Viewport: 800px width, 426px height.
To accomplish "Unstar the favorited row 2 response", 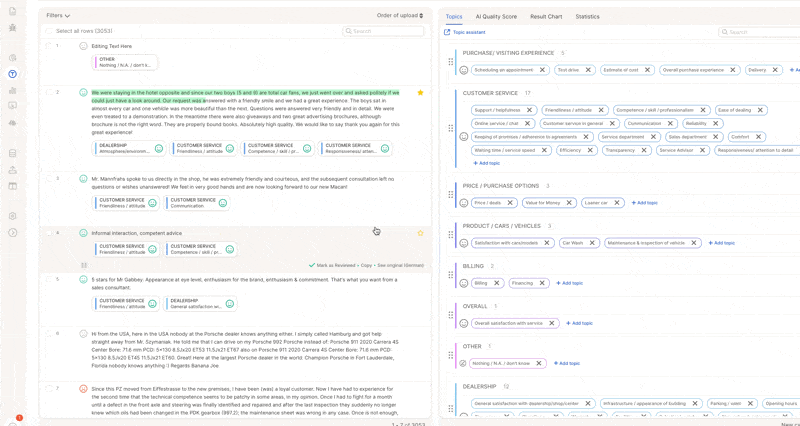I will [420, 92].
